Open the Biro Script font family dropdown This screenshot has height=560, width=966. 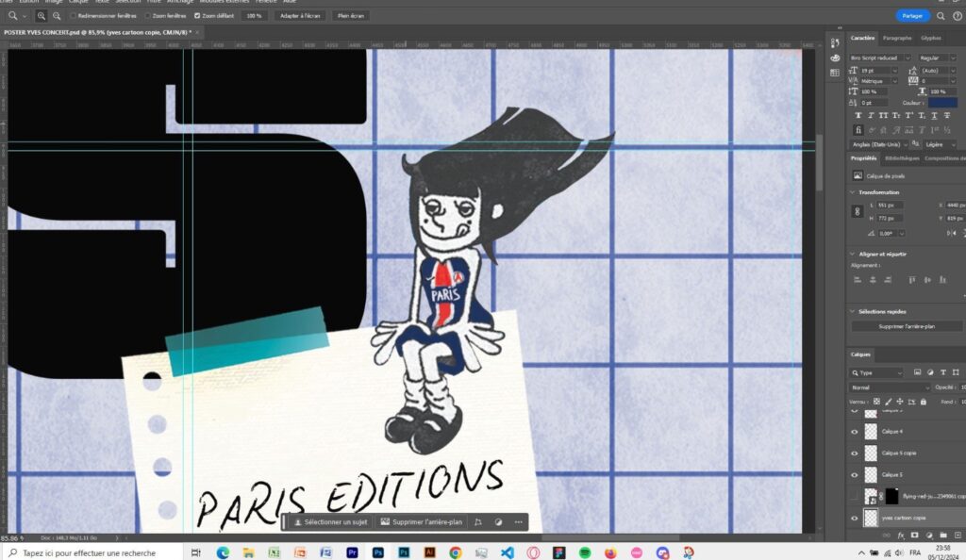[880, 58]
